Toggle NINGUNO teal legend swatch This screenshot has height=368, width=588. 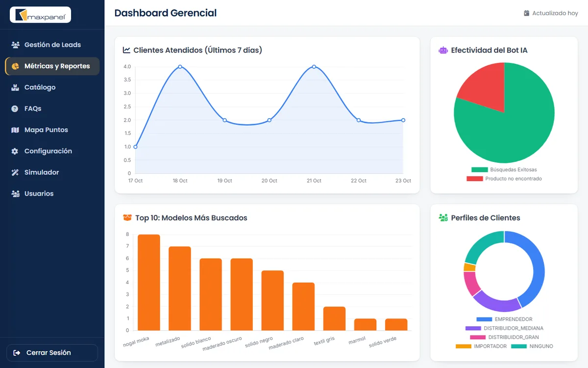[x=519, y=346]
